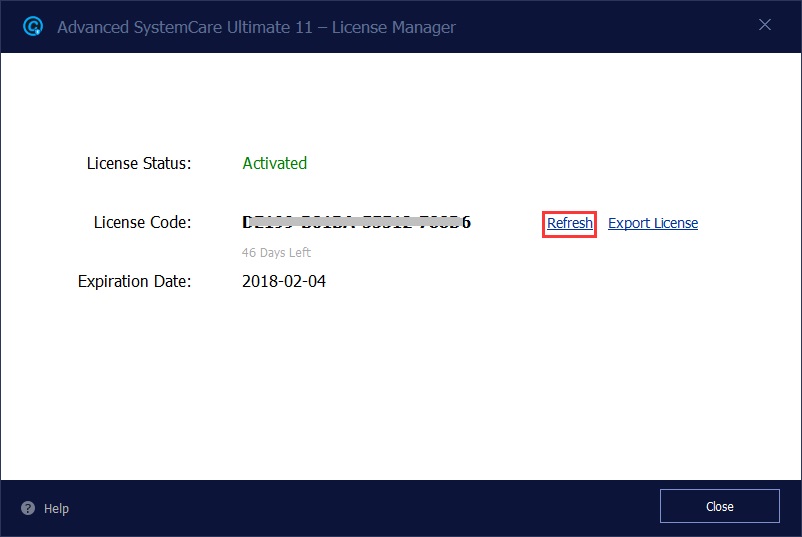Click the License Status label
802x537 pixels.
pos(139,163)
